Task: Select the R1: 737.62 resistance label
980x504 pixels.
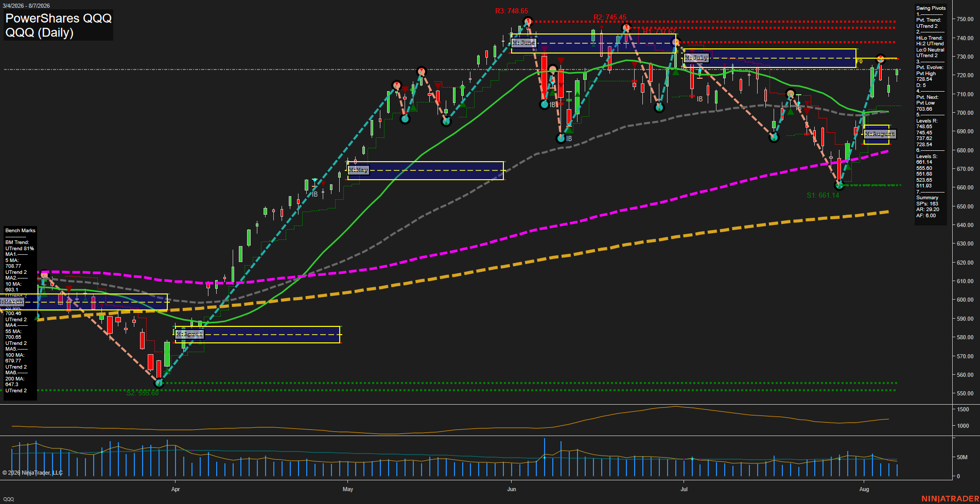Action: (659, 31)
